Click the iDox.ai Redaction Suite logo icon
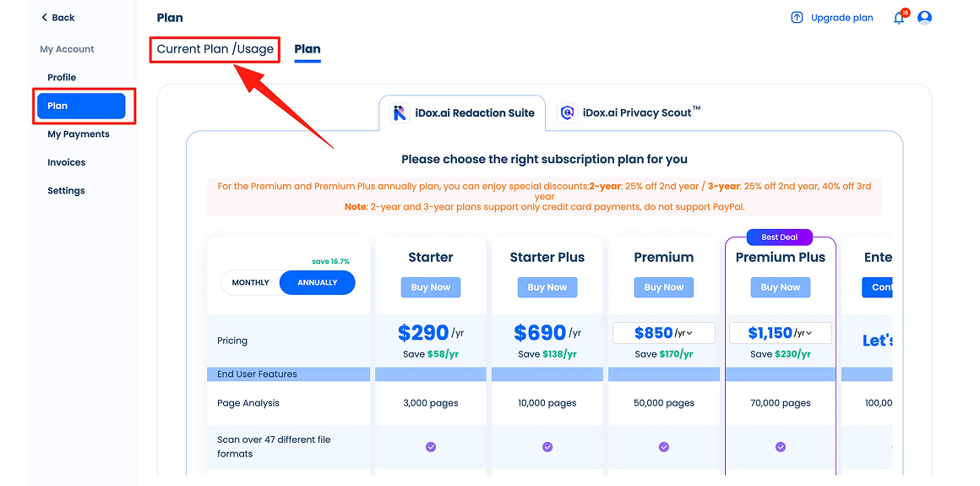980x486 pixels. 400,112
